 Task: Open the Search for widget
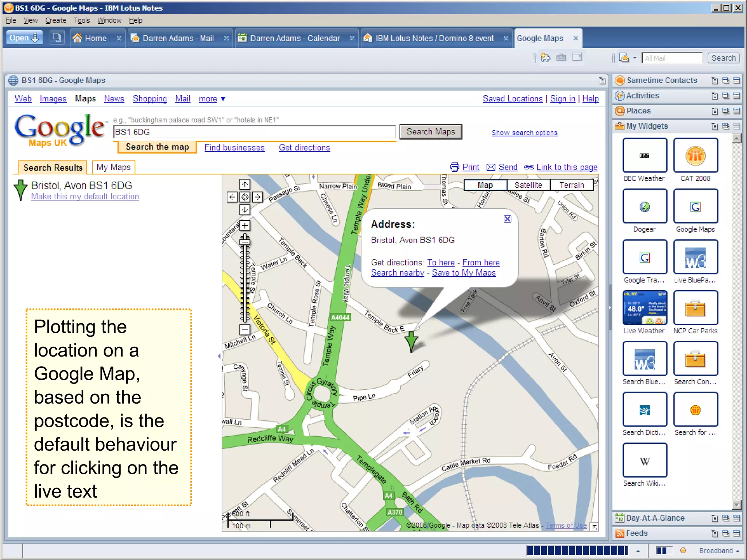696,409
